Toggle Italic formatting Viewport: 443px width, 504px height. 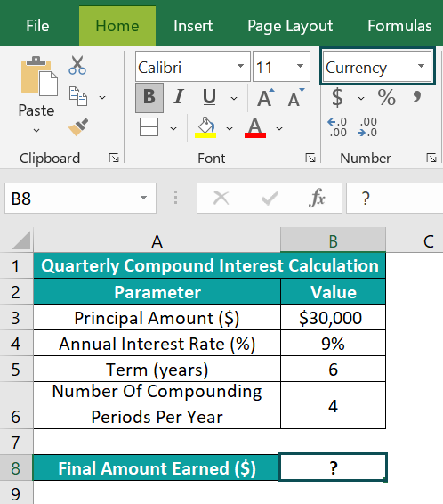coord(179,97)
